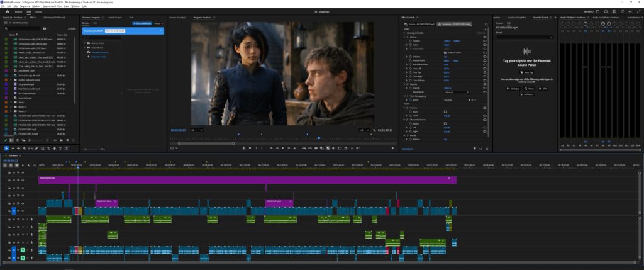
Task: Click the Dialogue audio type button
Action: click(x=513, y=88)
